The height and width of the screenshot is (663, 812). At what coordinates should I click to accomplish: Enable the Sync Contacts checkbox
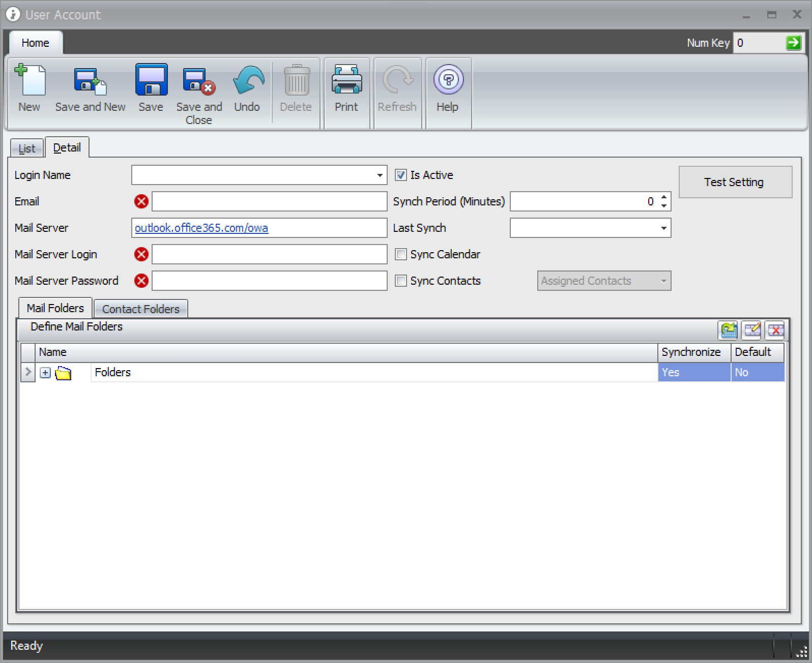401,281
